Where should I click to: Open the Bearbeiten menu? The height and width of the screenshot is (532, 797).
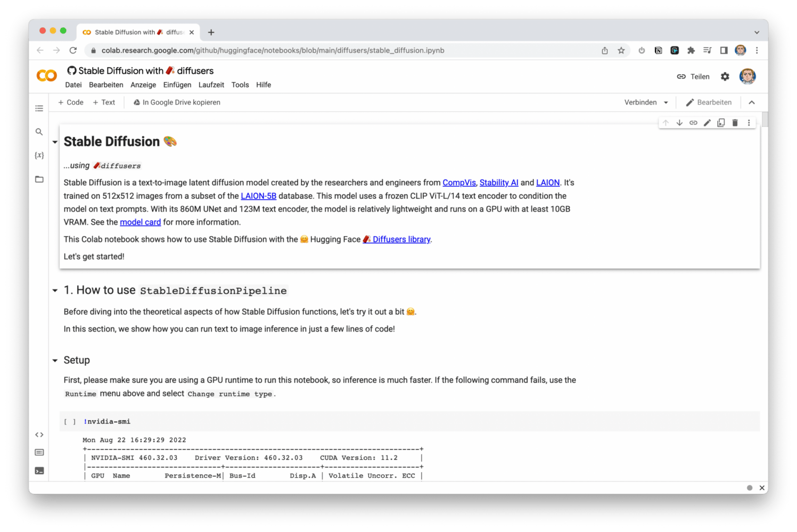pos(106,85)
